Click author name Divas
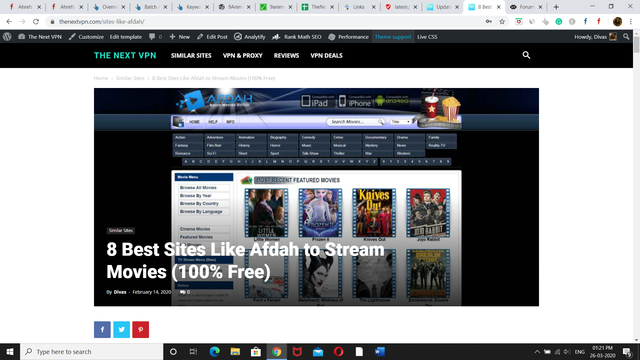 pos(120,292)
